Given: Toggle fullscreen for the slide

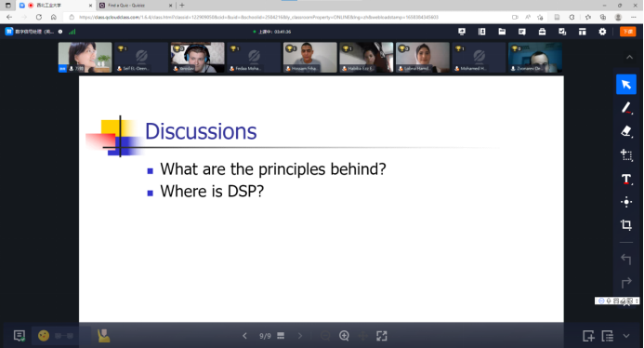Looking at the screenshot, I should point(382,336).
